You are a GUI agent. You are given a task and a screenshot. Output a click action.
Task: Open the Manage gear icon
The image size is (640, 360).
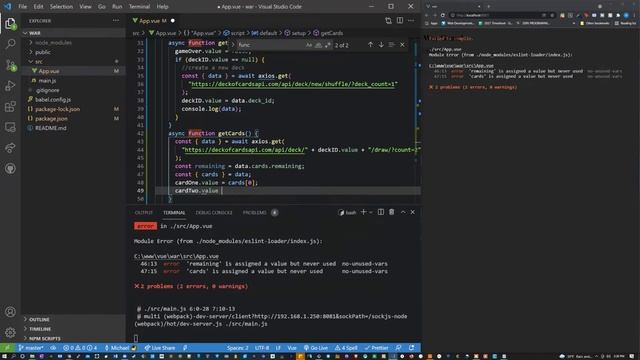point(10,332)
